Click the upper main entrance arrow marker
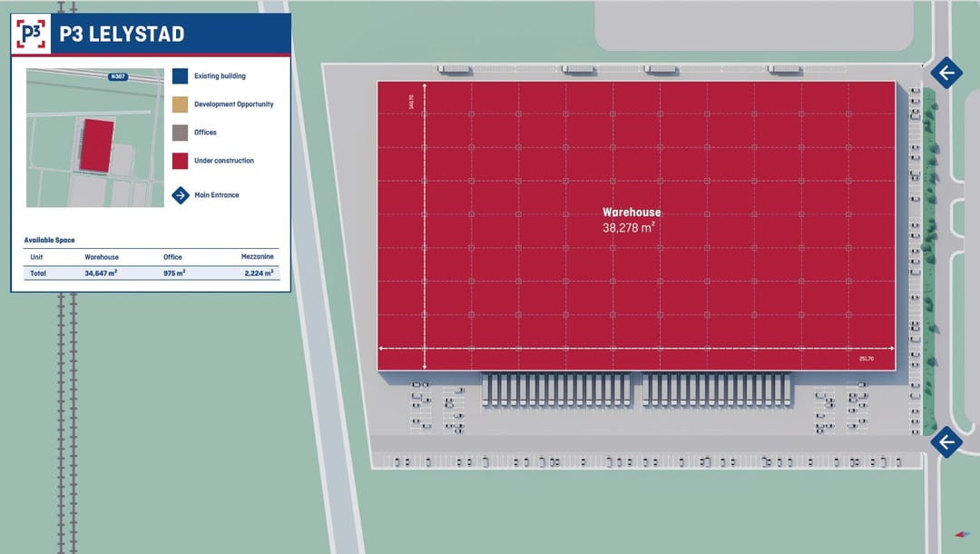The height and width of the screenshot is (554, 980). 946,73
